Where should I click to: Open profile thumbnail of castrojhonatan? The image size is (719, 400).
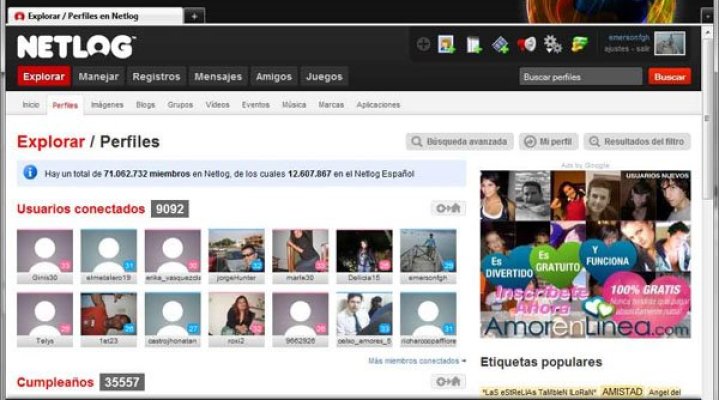point(173,314)
